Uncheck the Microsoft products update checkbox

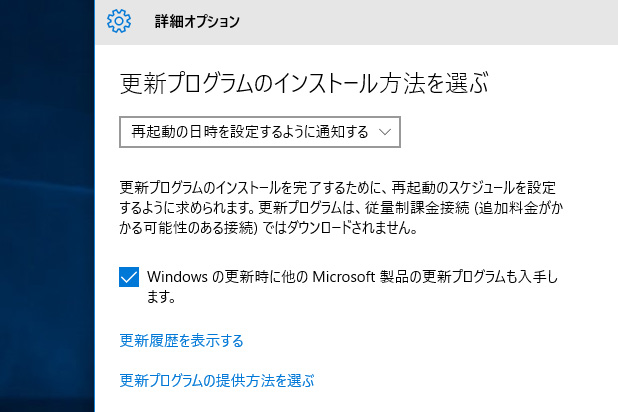pos(128,277)
